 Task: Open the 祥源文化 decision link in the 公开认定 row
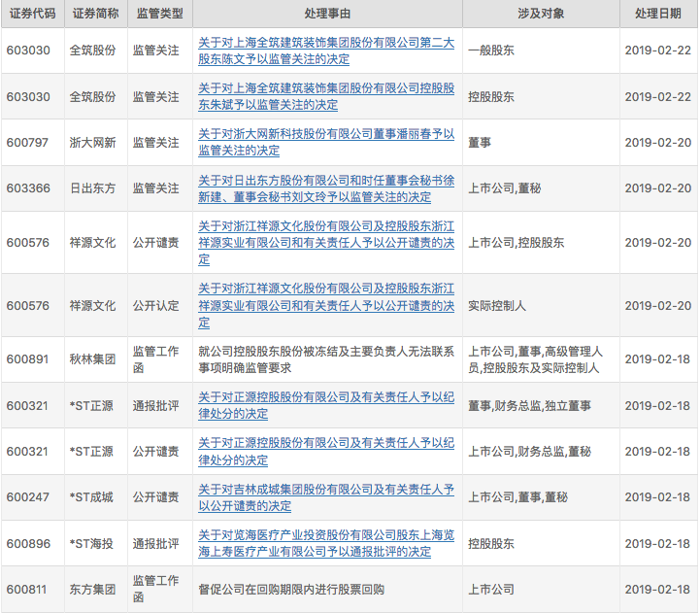pos(326,306)
